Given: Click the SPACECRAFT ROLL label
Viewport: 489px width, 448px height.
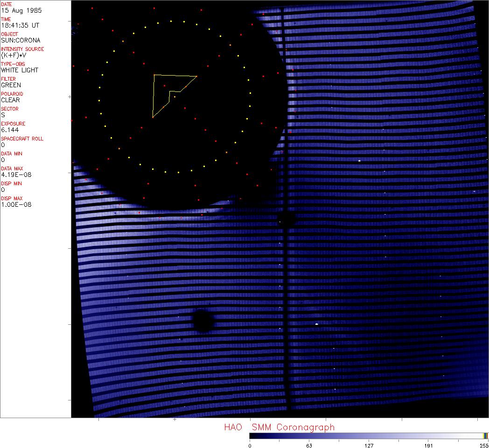Looking at the screenshot, I should [x=22, y=139].
